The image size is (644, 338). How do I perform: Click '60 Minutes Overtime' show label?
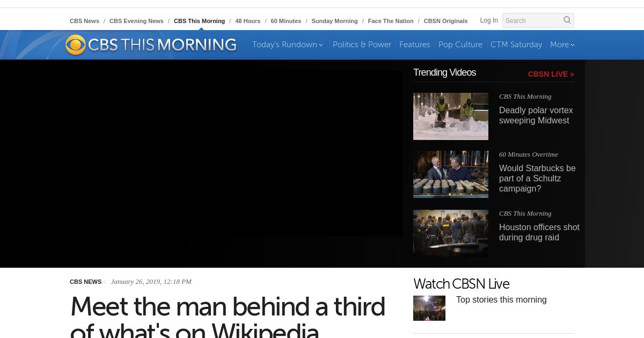[528, 155]
